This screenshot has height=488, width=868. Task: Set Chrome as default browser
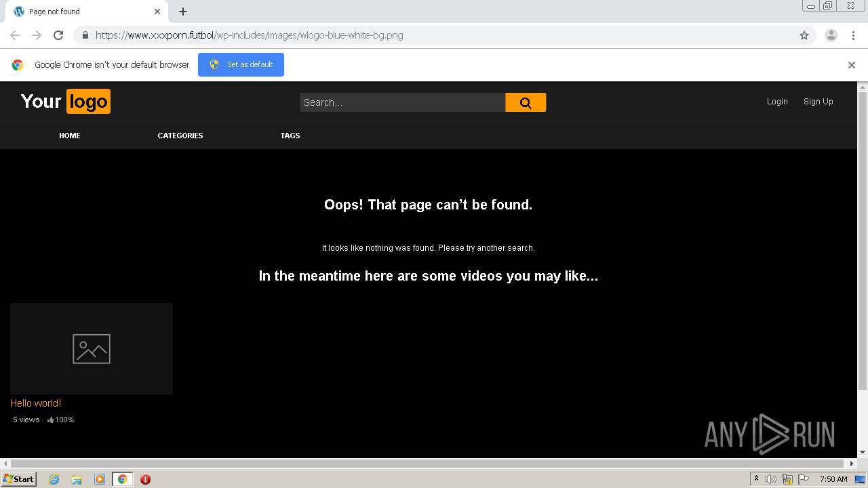click(x=241, y=64)
